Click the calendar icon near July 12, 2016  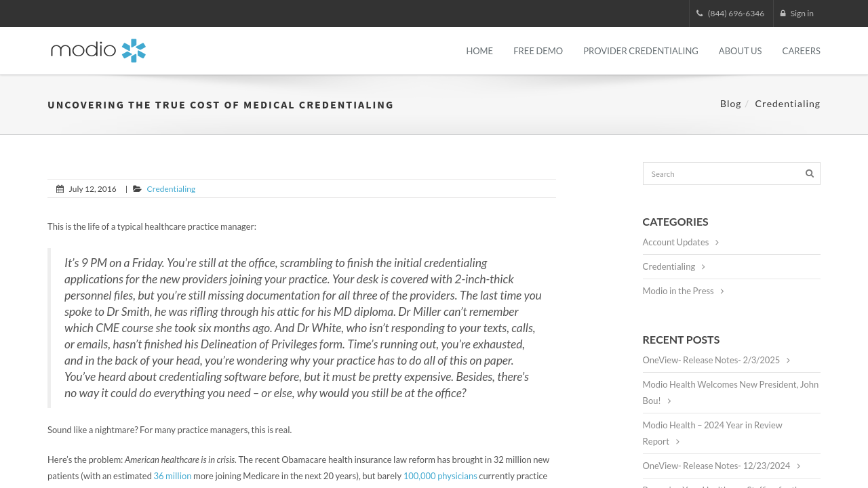[60, 189]
